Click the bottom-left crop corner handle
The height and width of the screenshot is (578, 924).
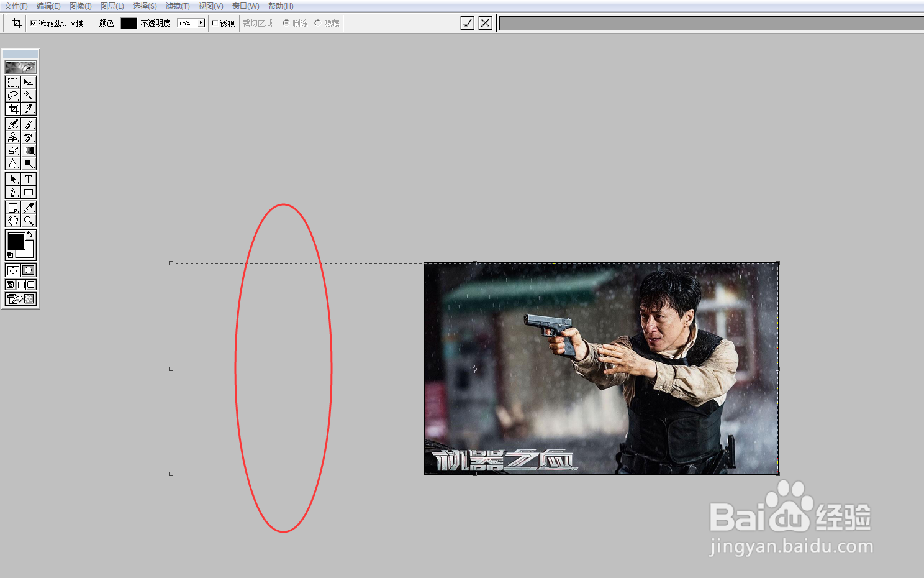171,474
